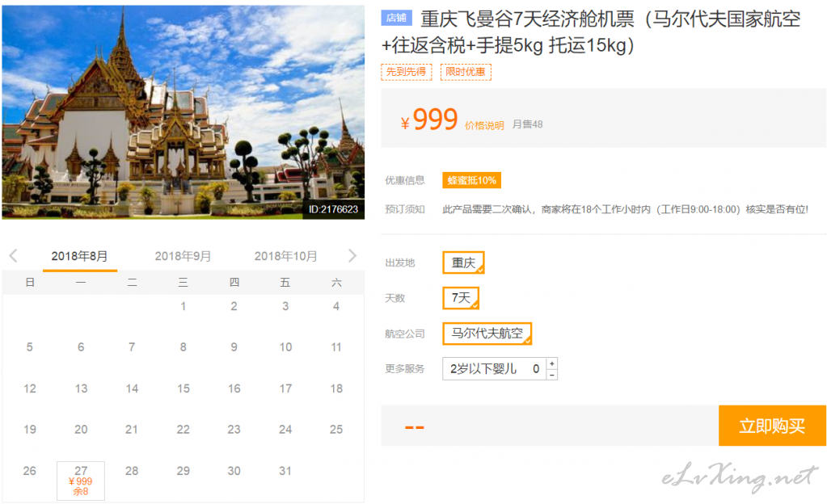Click the product ID:2176623 label

coord(333,209)
